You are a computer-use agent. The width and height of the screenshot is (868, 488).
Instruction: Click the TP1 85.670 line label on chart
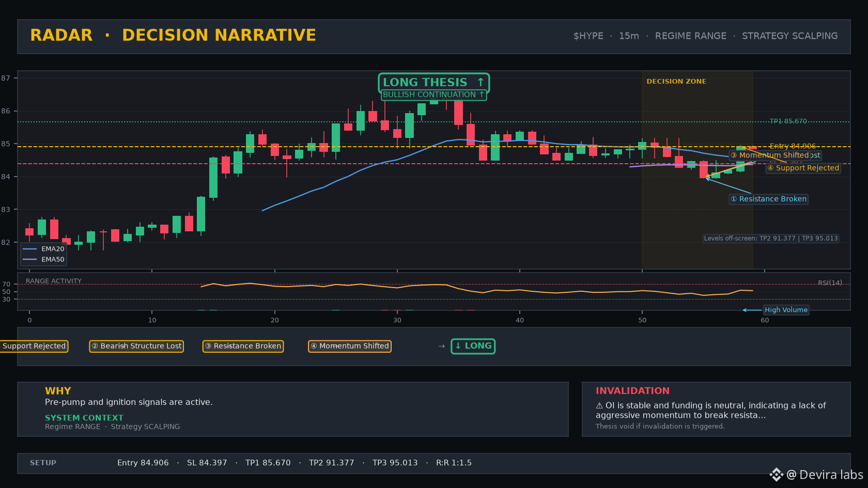(788, 121)
